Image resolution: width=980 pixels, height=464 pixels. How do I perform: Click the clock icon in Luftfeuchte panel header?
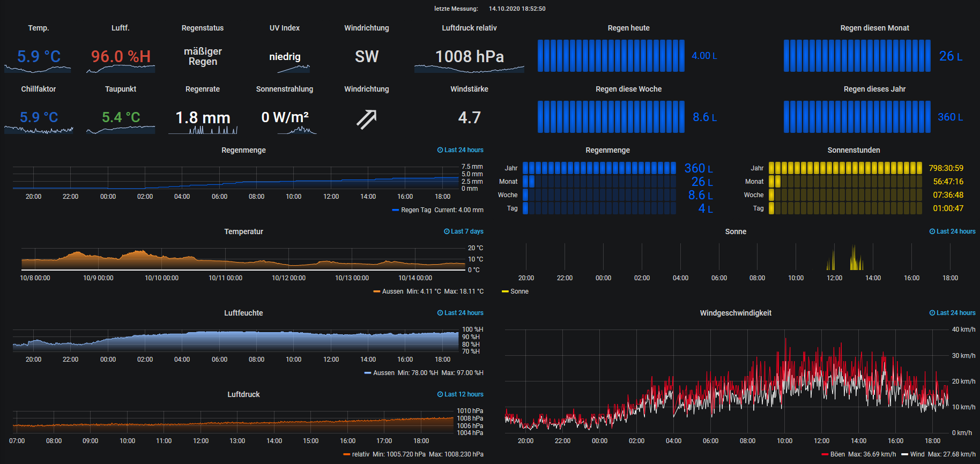pyautogui.click(x=440, y=313)
